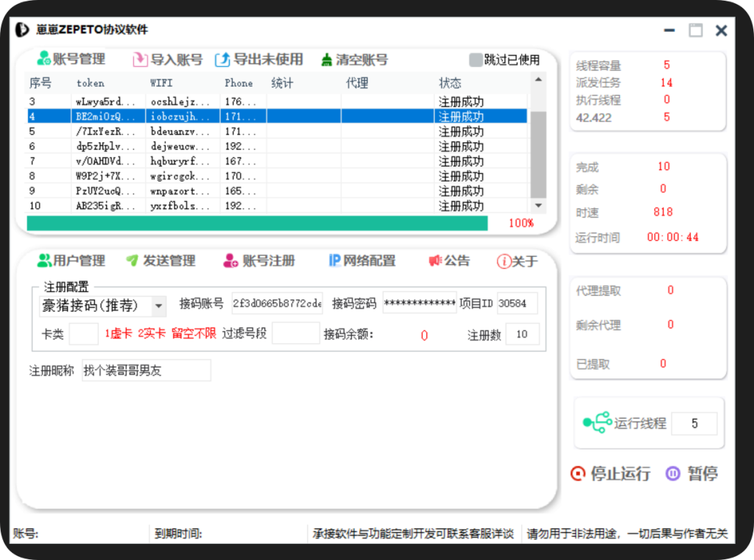The width and height of the screenshot is (754, 560).
Task: View announcements via the 公告 megaphone icon
Action: coord(436,260)
